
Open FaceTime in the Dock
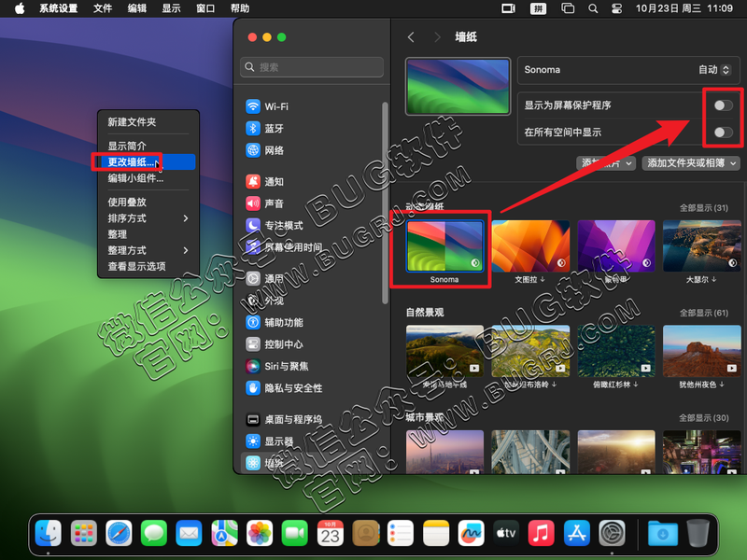point(295,533)
